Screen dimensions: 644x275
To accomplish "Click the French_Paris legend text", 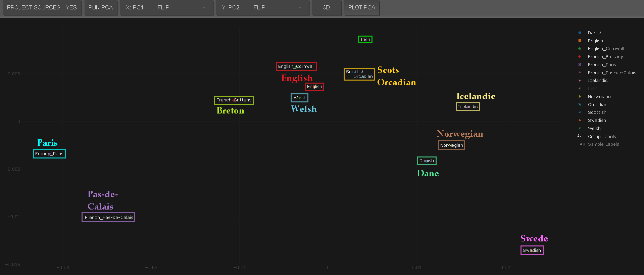I will coord(602,65).
